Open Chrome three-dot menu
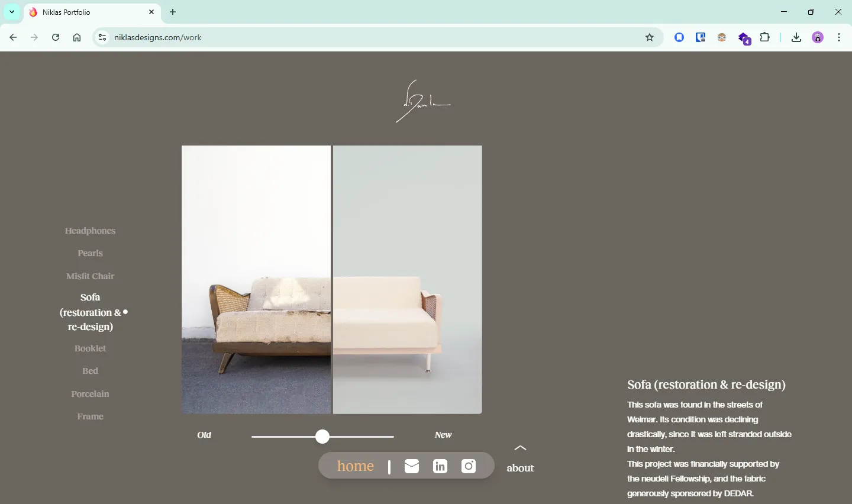 pyautogui.click(x=839, y=37)
